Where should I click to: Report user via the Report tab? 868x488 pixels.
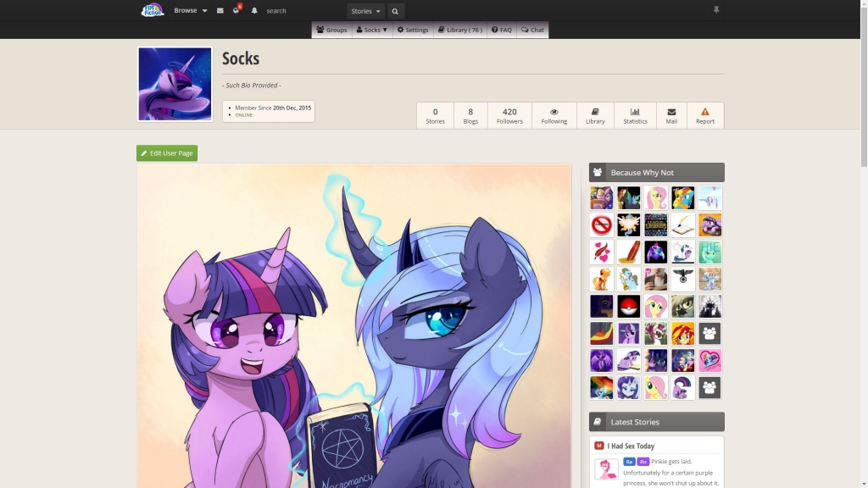coord(705,115)
